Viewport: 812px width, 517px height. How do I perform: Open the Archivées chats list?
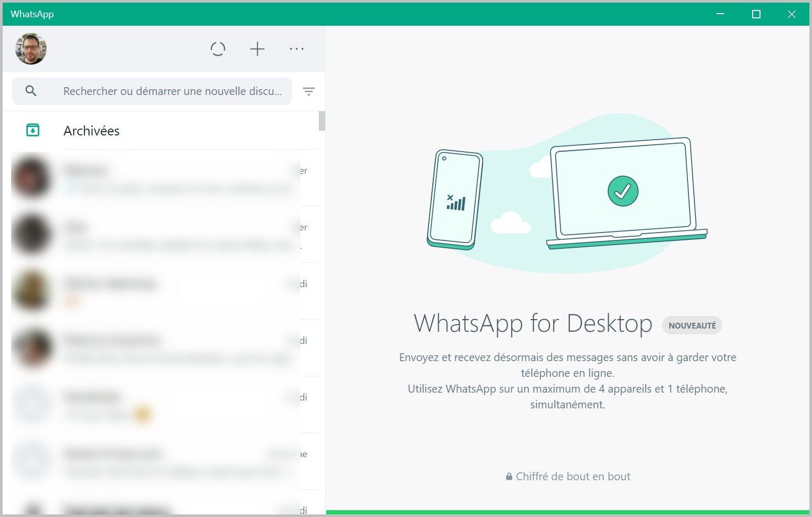(x=161, y=131)
